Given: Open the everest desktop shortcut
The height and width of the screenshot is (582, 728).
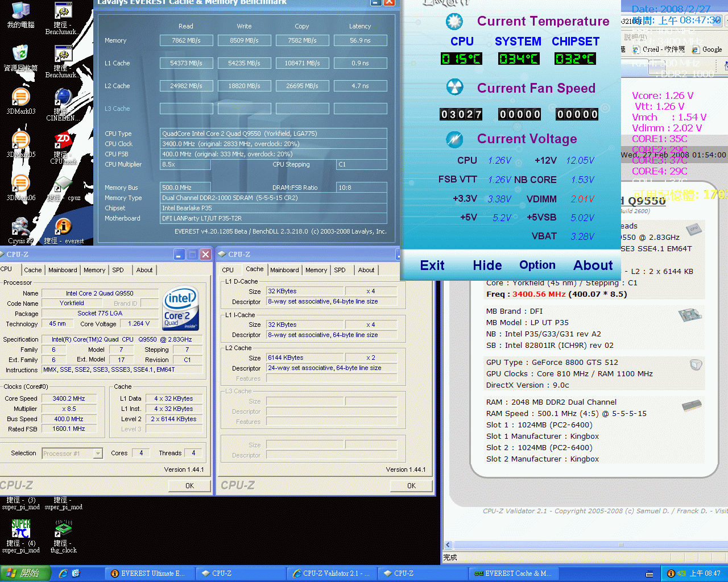Looking at the screenshot, I should point(63,231).
